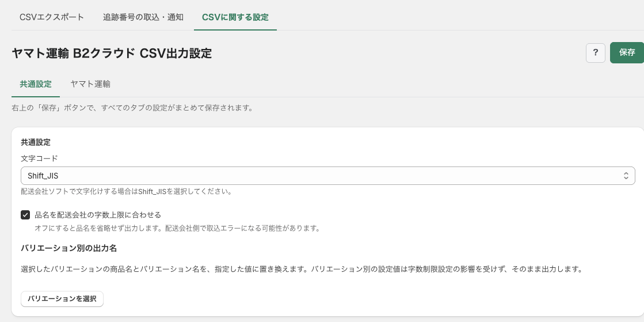Click the Shift_JIS hint text below dropdown
The width and height of the screenshot is (644, 322).
coord(127,192)
